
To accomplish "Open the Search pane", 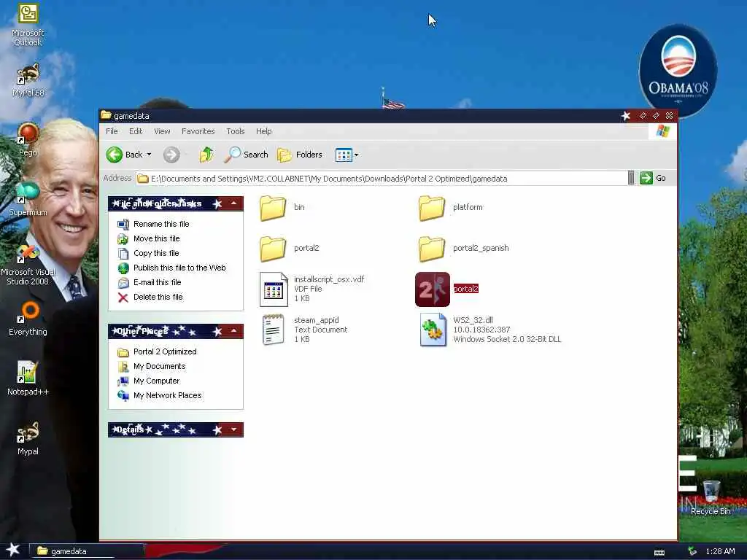I will coord(247,155).
